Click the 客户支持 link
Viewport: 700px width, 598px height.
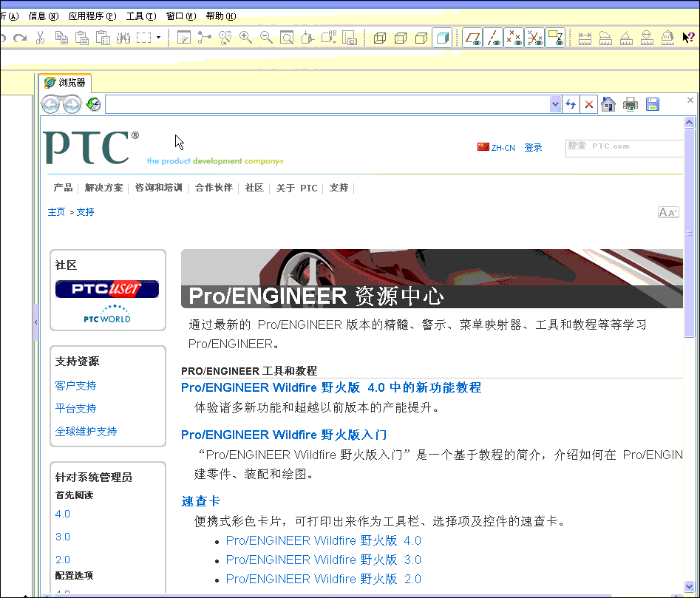click(x=75, y=386)
